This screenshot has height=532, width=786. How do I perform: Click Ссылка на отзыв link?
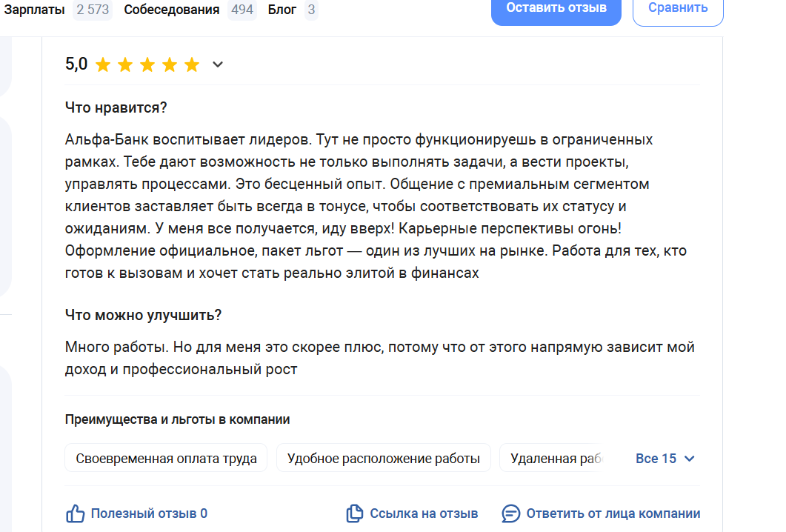(424, 513)
